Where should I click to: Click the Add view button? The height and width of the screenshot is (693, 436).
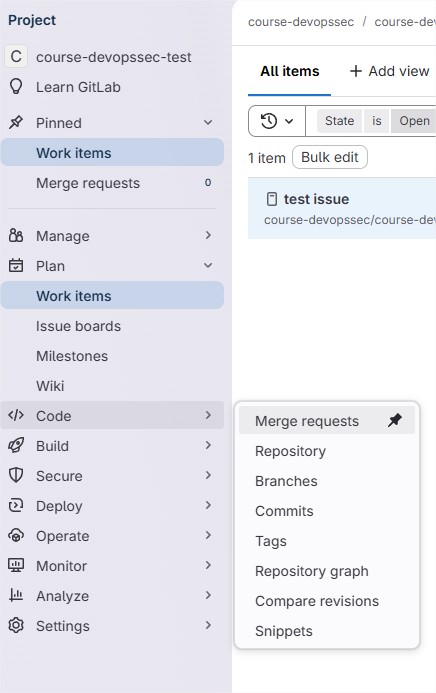coord(389,71)
